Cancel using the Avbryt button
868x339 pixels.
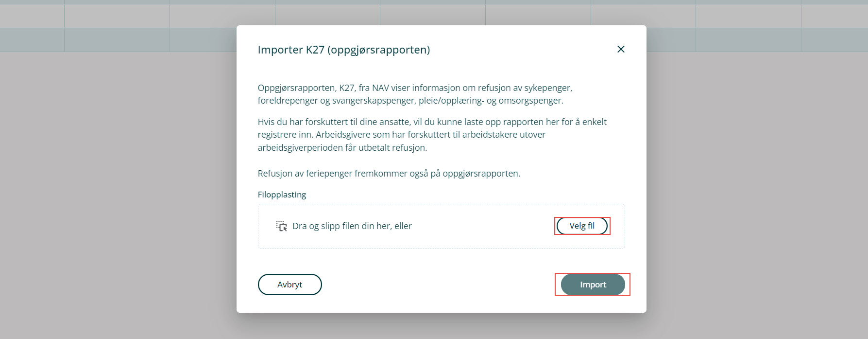[289, 285]
